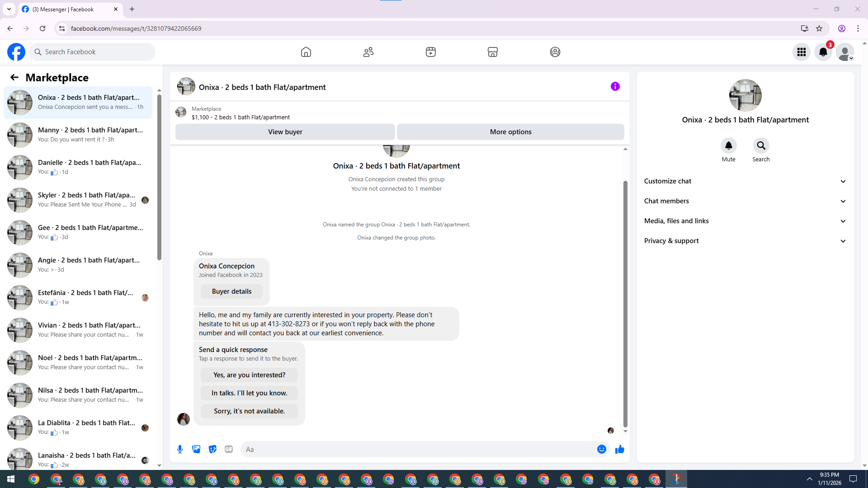Click the group photo in the right panel
The height and width of the screenshot is (488, 868).
pos(745,95)
